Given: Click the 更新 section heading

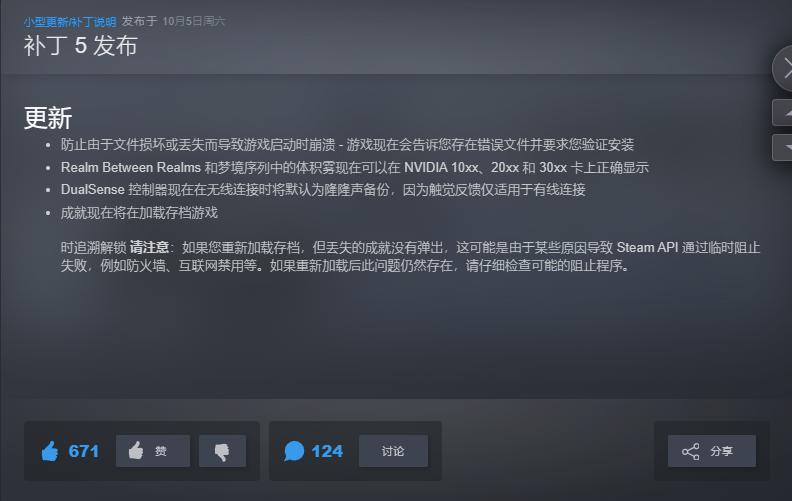Looking at the screenshot, I should click(48, 118).
